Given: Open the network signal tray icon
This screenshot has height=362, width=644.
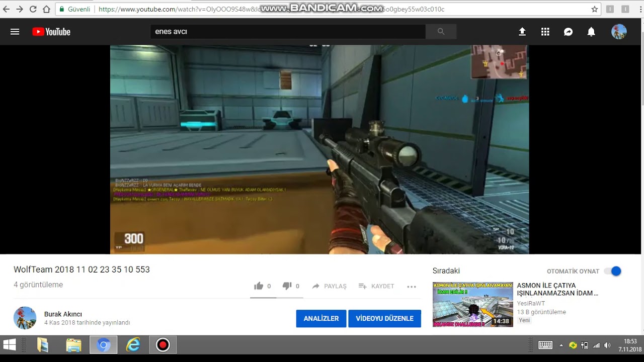Looking at the screenshot, I should [x=596, y=345].
